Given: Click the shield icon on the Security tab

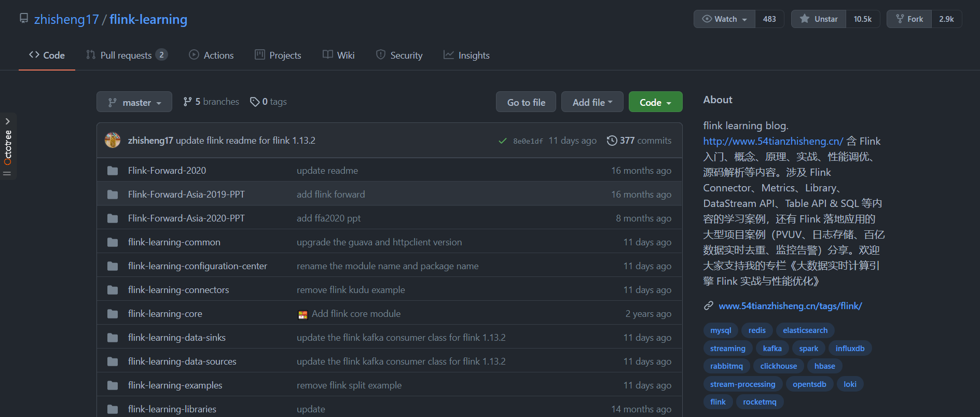Looking at the screenshot, I should [381, 54].
